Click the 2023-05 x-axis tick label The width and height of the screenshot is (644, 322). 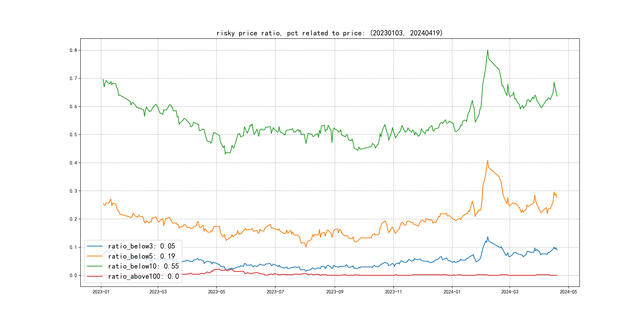point(216,292)
